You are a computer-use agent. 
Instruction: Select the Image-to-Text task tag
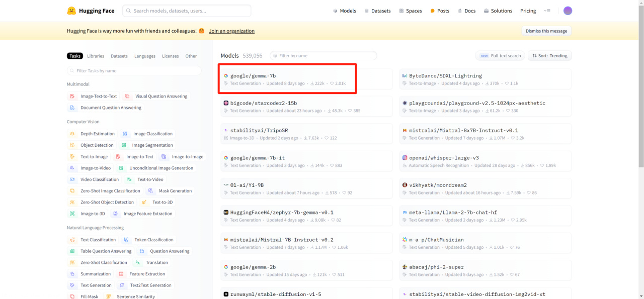[x=135, y=157]
